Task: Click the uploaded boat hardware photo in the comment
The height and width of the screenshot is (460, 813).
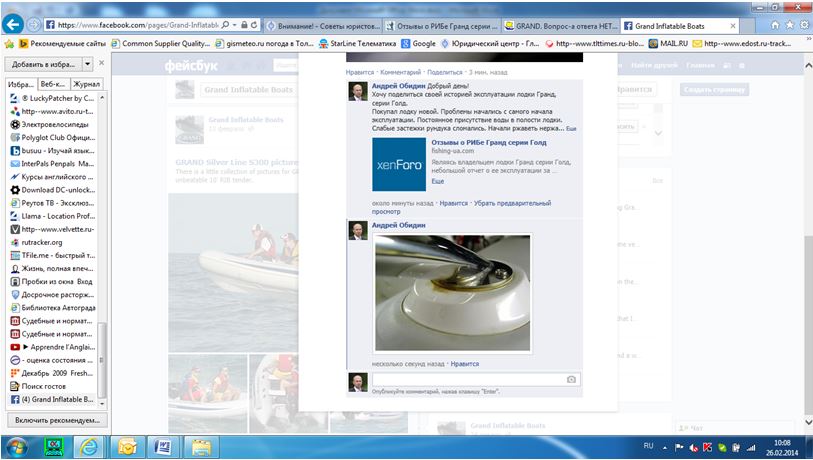Action: [452, 292]
